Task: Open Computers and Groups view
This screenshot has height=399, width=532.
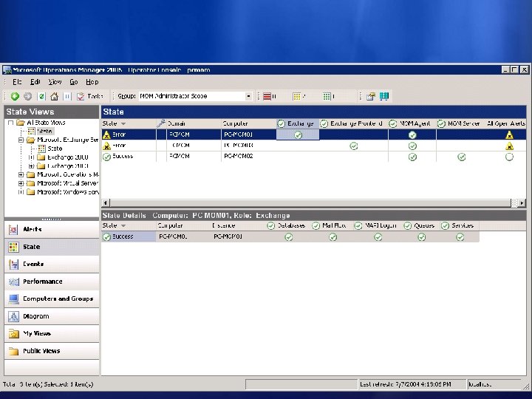Action: pyautogui.click(x=52, y=299)
